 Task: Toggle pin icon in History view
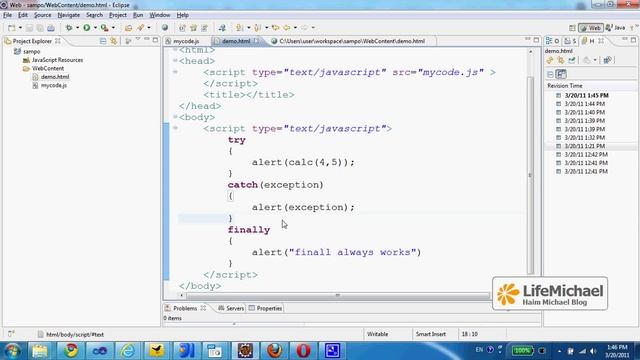pyautogui.click(x=572, y=60)
